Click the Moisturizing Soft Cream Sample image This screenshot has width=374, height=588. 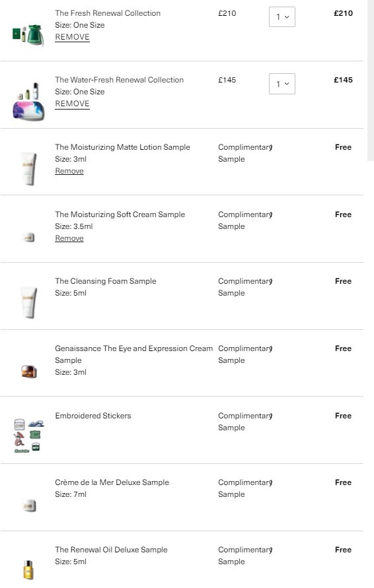29,237
